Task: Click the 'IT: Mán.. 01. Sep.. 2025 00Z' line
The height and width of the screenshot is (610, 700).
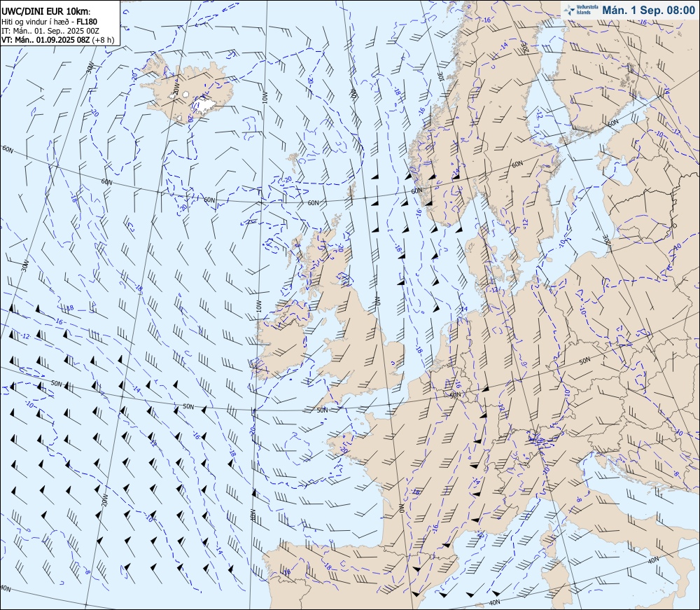Action: [x=50, y=30]
